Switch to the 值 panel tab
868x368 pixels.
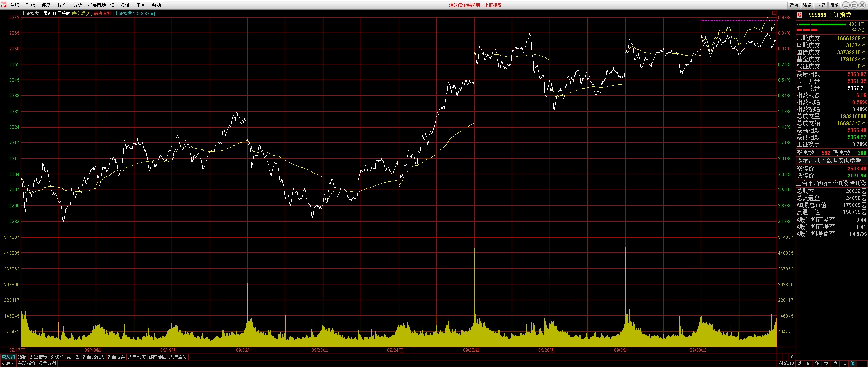point(853,363)
